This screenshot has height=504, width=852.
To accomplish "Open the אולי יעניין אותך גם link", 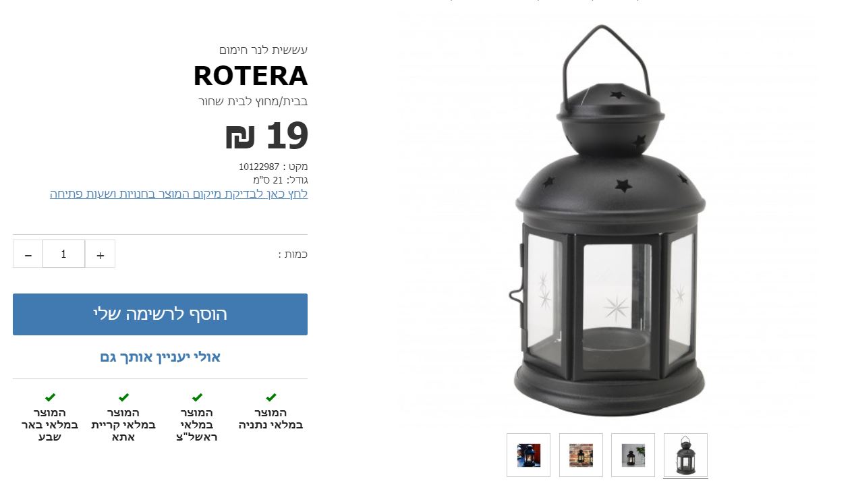I will point(160,357).
